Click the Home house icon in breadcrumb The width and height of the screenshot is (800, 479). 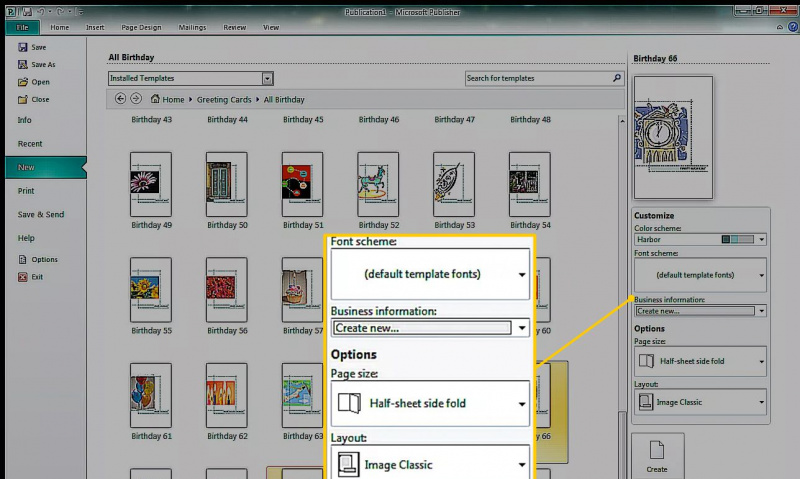155,98
